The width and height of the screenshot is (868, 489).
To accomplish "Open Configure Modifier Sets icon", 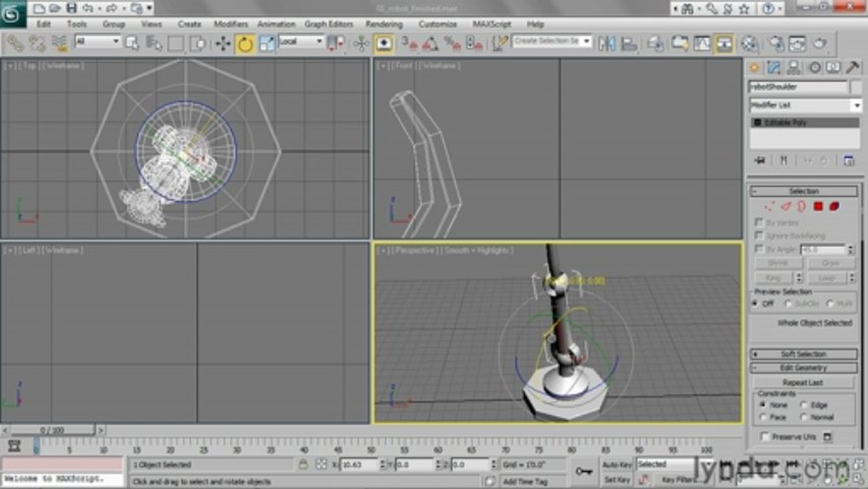I will tap(848, 160).
